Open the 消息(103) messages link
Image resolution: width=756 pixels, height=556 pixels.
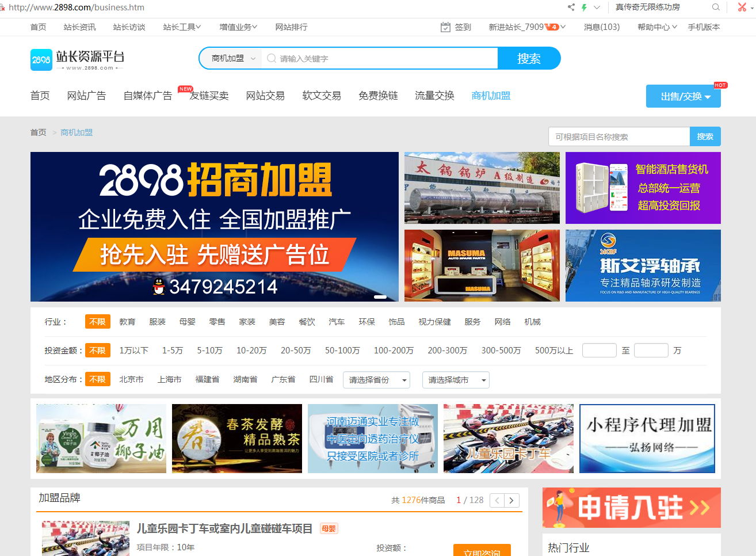click(x=602, y=26)
